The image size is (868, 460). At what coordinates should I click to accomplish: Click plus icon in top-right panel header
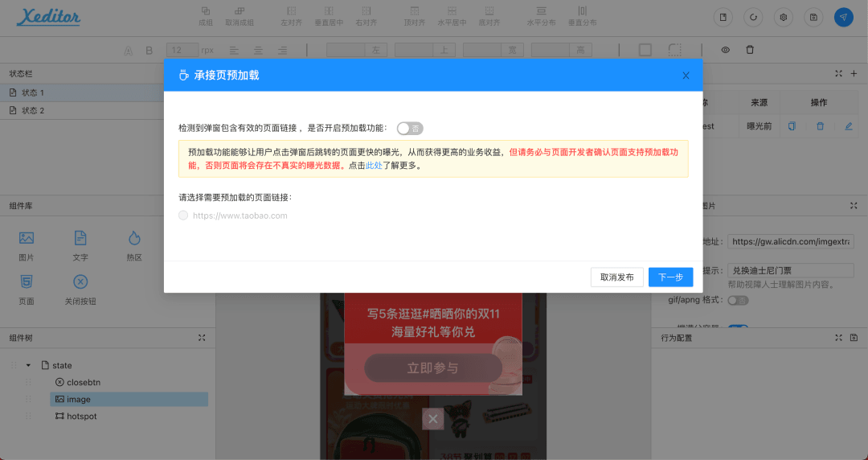(x=854, y=73)
